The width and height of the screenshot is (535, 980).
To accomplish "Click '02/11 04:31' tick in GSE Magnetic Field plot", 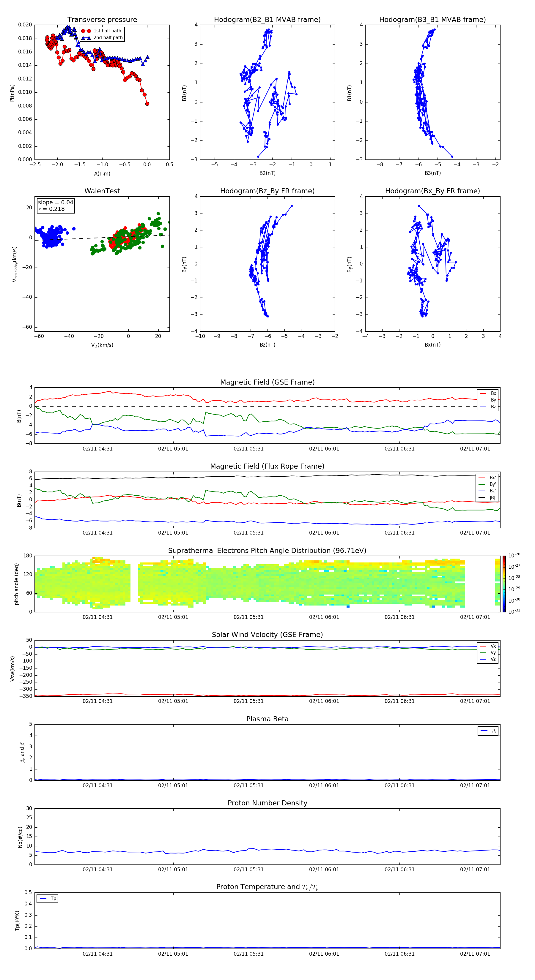I will pos(97,449).
